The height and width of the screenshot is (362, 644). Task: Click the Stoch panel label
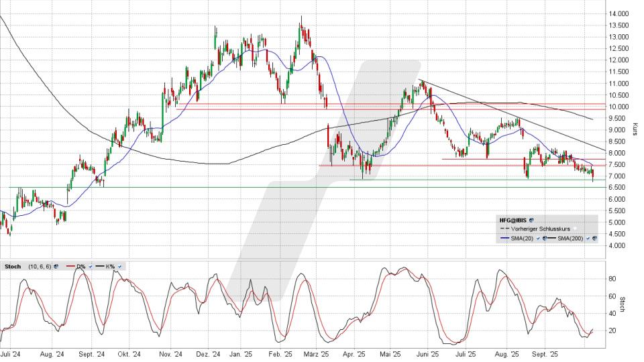[x=11, y=267]
